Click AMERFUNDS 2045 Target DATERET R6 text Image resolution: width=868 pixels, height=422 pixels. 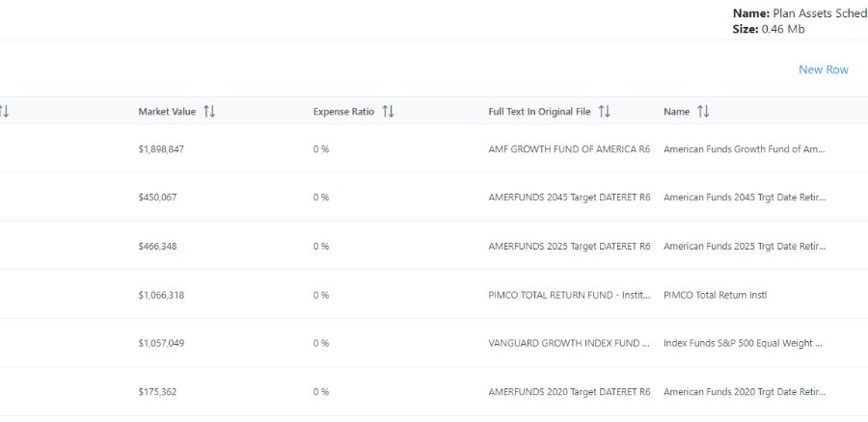[x=569, y=198]
